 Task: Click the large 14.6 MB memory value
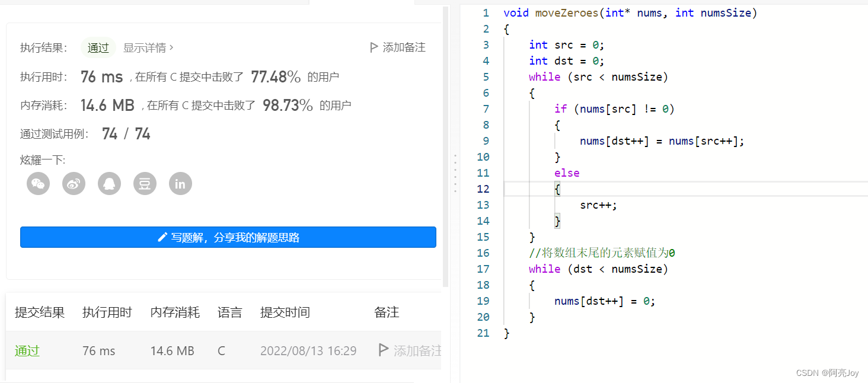pyautogui.click(x=107, y=106)
